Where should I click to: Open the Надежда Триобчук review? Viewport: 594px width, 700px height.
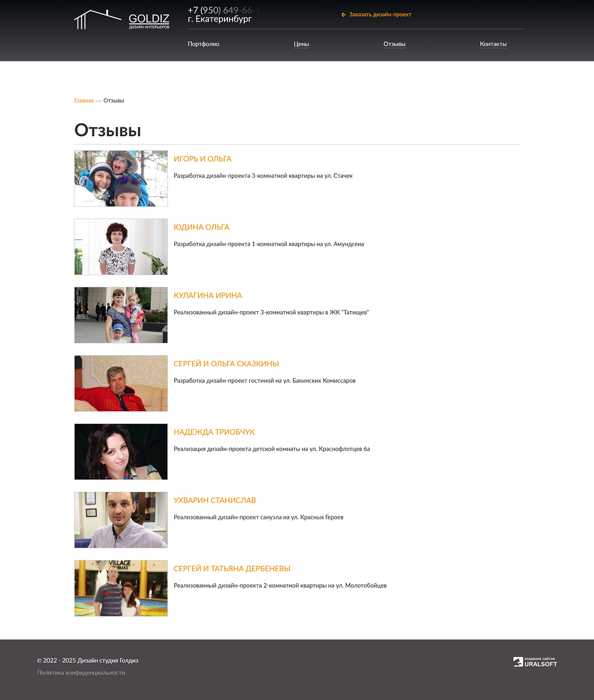click(214, 432)
